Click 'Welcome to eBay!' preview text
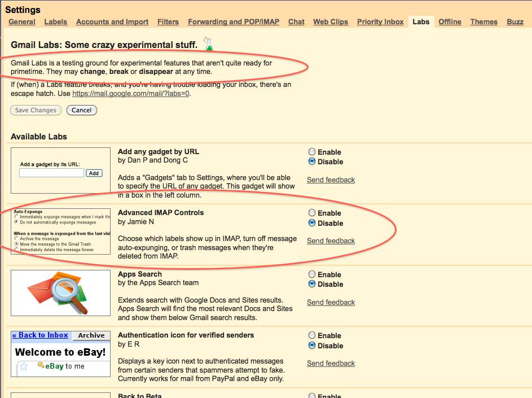This screenshot has height=398, width=532. pyautogui.click(x=60, y=352)
